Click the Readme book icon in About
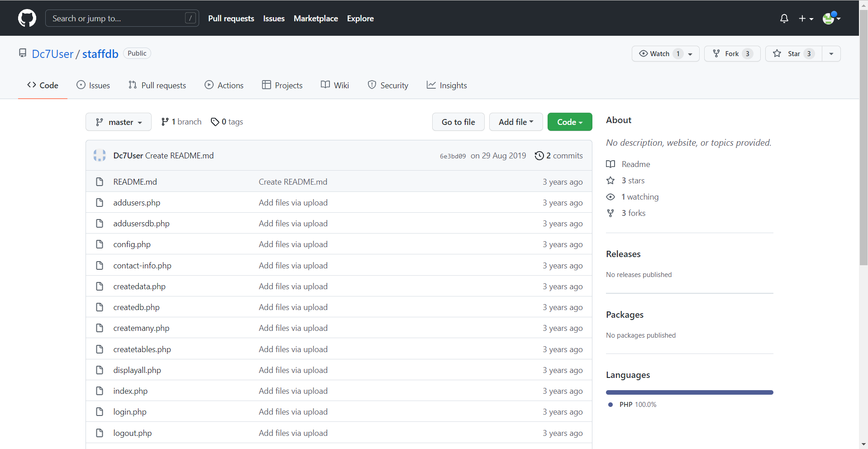This screenshot has width=868, height=449. point(610,164)
